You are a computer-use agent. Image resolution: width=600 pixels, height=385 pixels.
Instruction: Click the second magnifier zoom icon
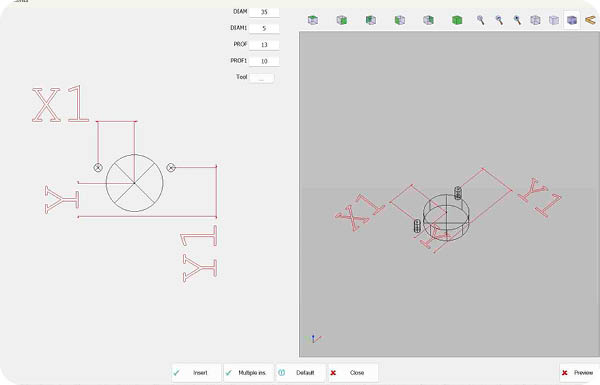coord(499,20)
